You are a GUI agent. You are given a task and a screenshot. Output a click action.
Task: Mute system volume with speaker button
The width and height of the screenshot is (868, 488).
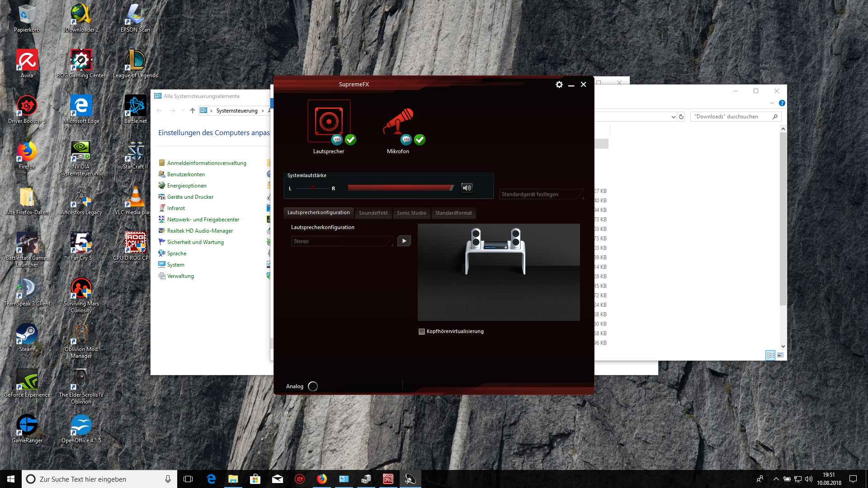(467, 188)
